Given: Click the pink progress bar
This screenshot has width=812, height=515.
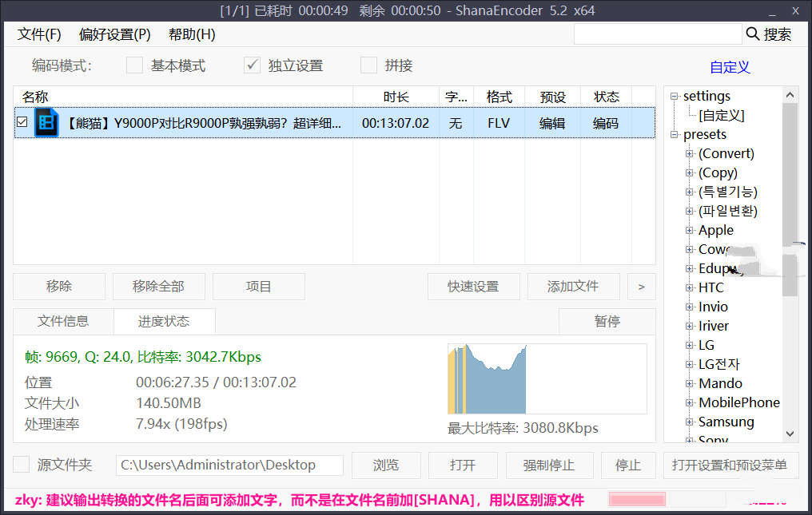Looking at the screenshot, I should coord(637,500).
